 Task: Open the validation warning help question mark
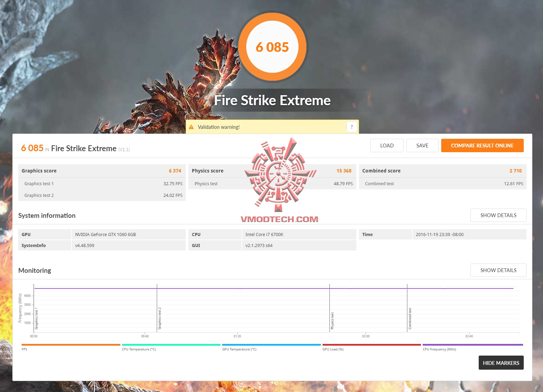[351, 127]
